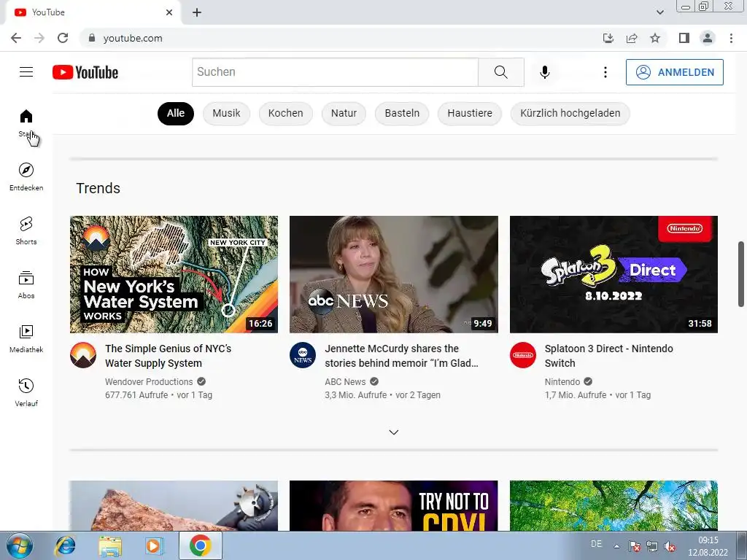Open Nintendo channel avatar

pos(522,355)
